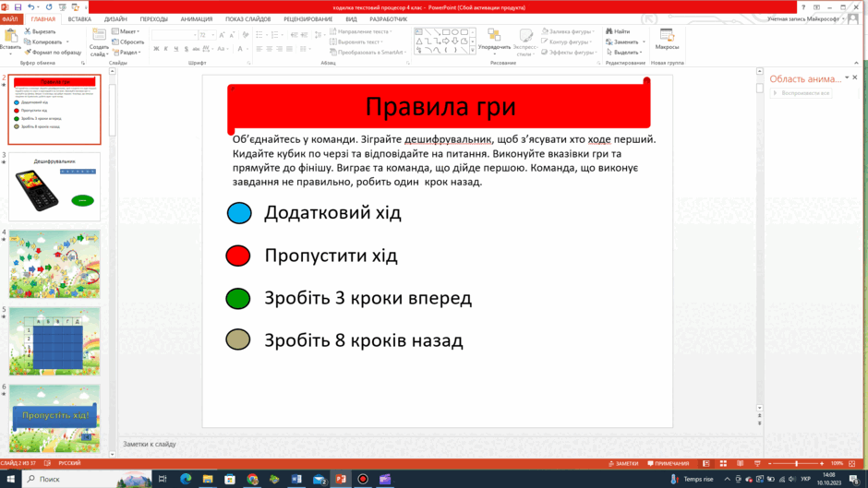868x488 pixels.
Task: Toggle Underline (Ч) formatting
Action: click(x=176, y=49)
